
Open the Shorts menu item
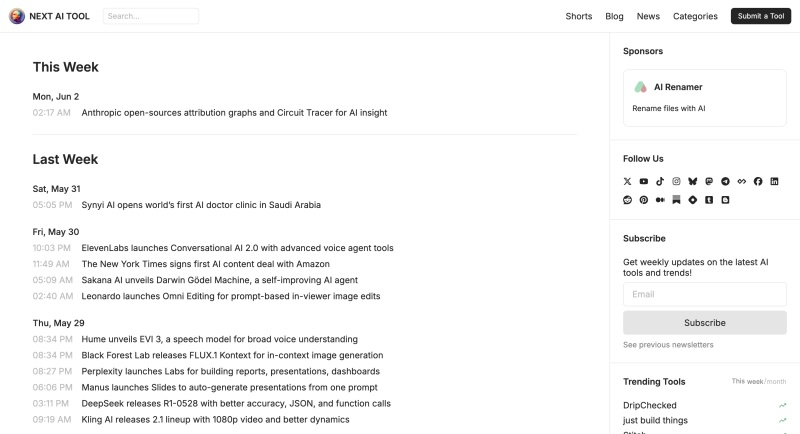578,16
